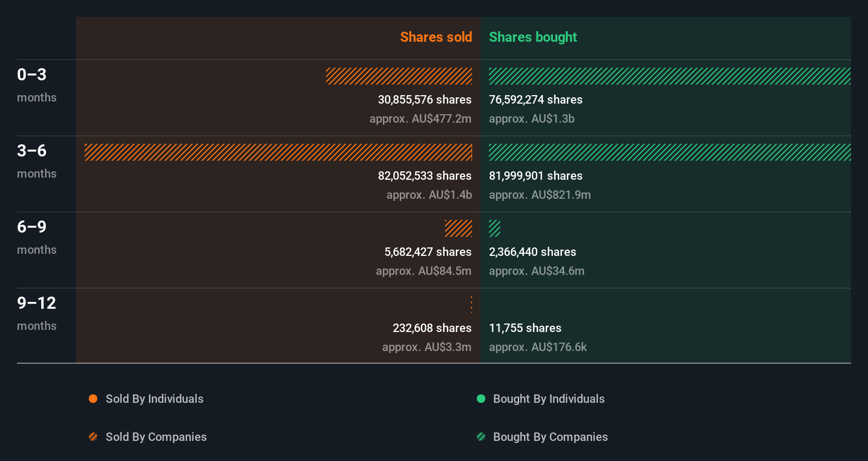Toggle the Bought By Companies legend label
This screenshot has width=868, height=461.
click(x=550, y=437)
